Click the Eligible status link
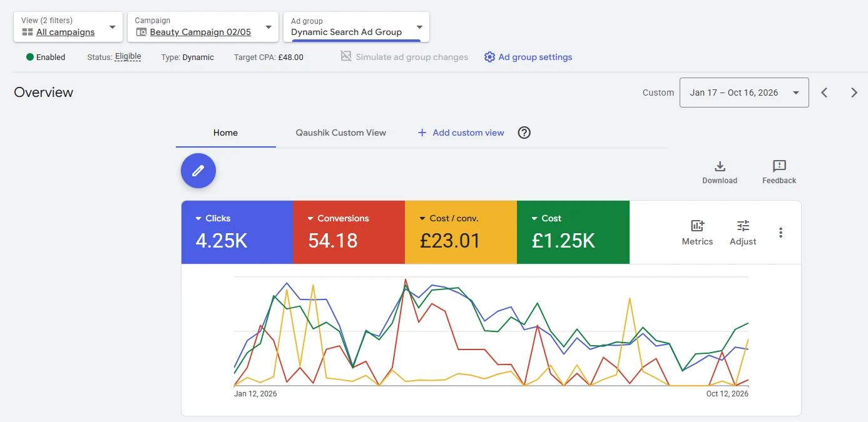The height and width of the screenshot is (422, 868). (128, 56)
